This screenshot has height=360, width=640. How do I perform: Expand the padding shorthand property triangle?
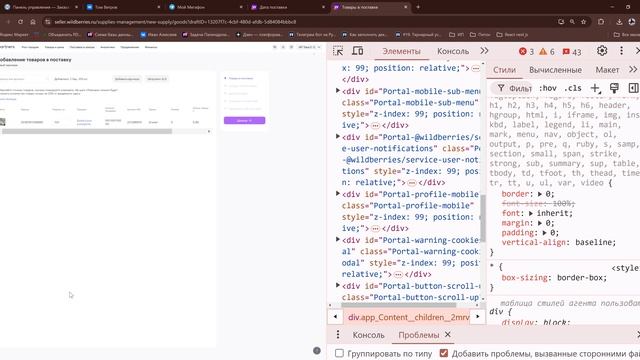click(x=544, y=233)
